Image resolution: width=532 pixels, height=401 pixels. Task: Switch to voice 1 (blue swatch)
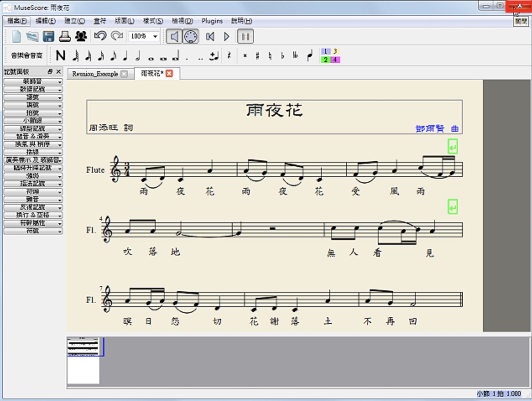pos(326,51)
